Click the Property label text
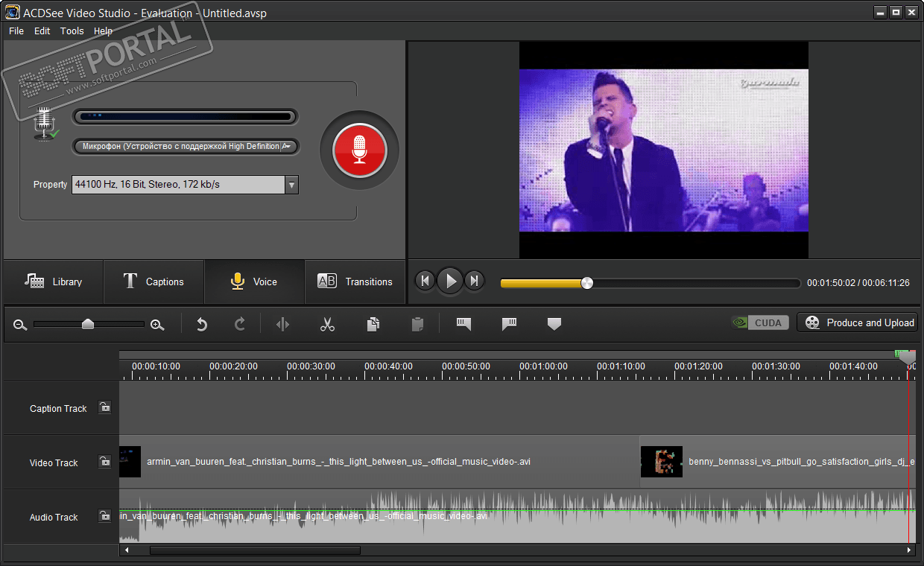The image size is (924, 566). (x=51, y=185)
